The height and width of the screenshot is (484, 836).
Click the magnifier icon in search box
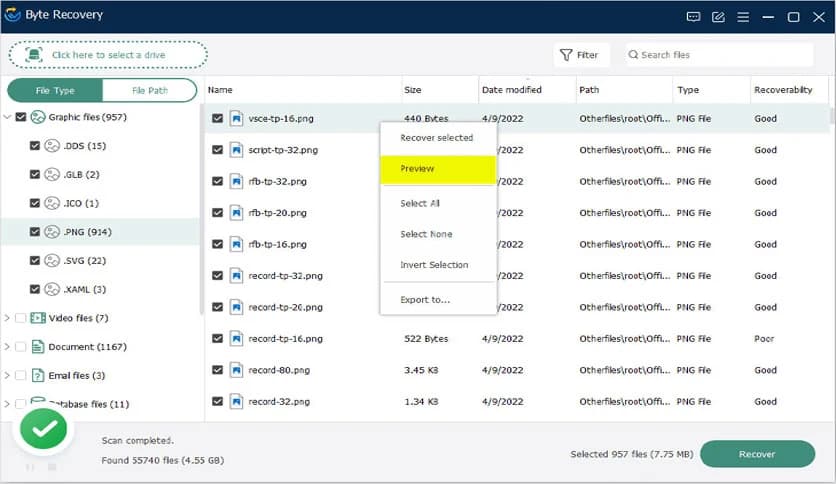[633, 54]
